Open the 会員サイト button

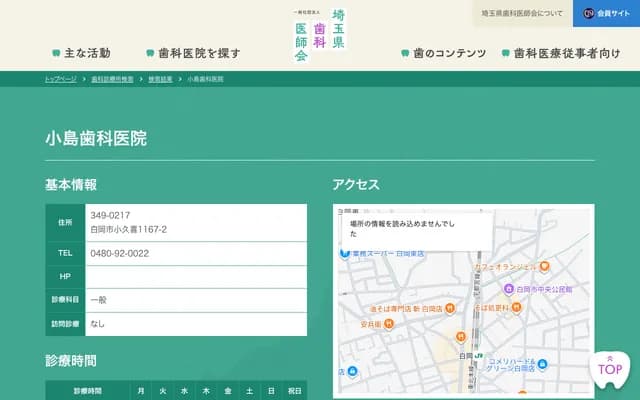pyautogui.click(x=606, y=13)
